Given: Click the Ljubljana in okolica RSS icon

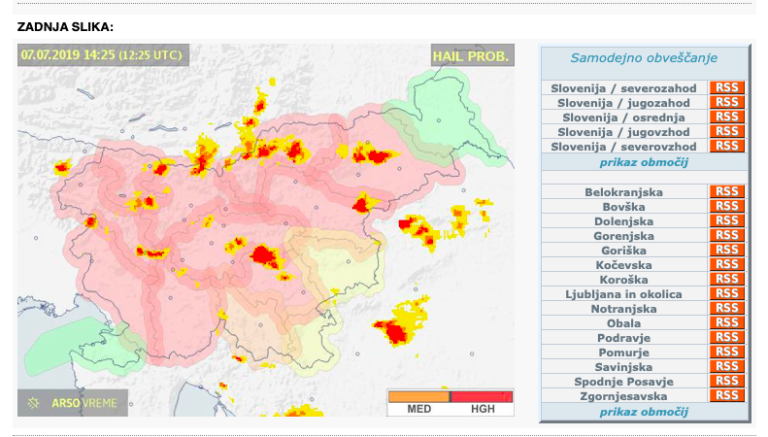Looking at the screenshot, I should click(x=727, y=294).
